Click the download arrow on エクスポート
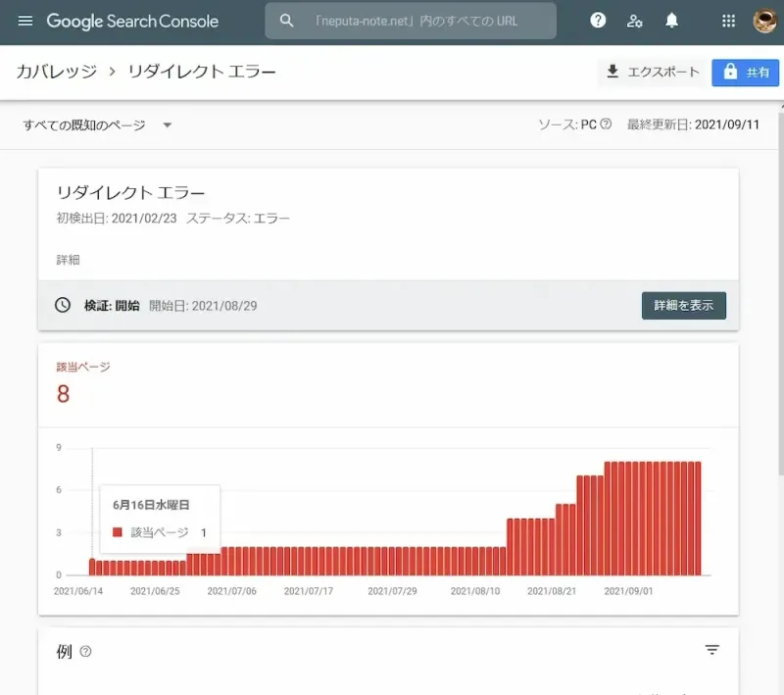 pyautogui.click(x=612, y=72)
